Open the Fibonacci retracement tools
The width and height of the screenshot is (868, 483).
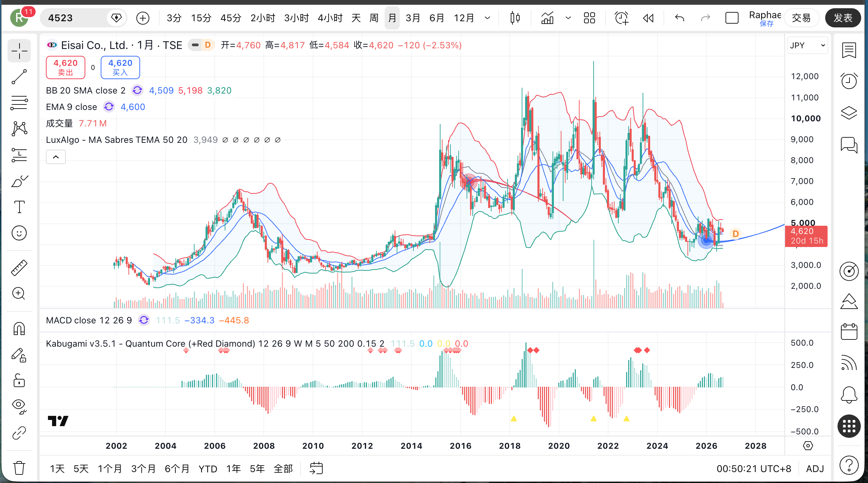(x=19, y=103)
